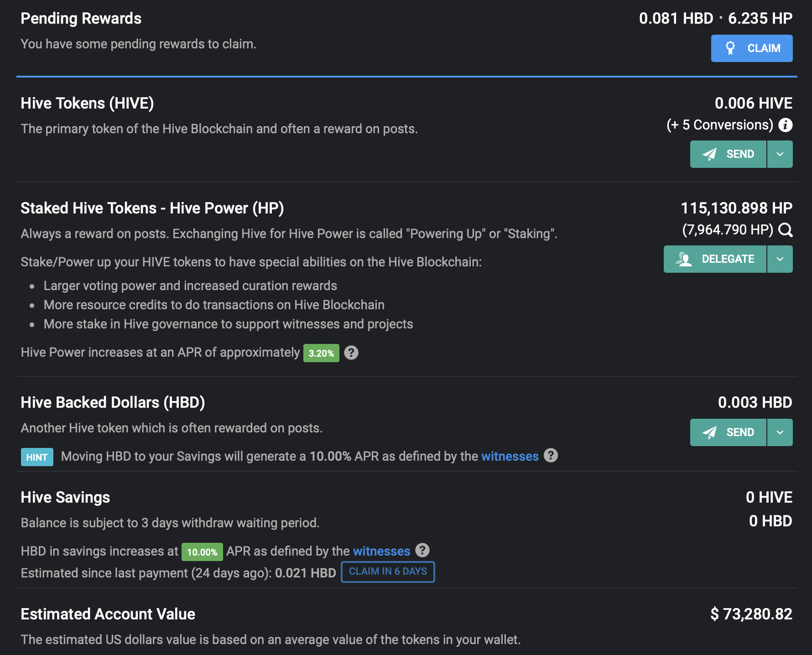Select the 0.003 HBD balance
The image size is (812, 655).
click(755, 402)
